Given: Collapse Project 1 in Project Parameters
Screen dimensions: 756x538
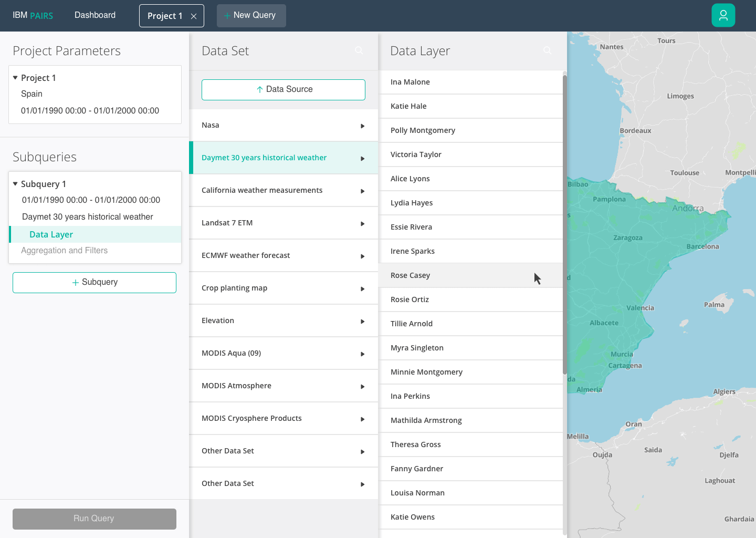Looking at the screenshot, I should 15,77.
